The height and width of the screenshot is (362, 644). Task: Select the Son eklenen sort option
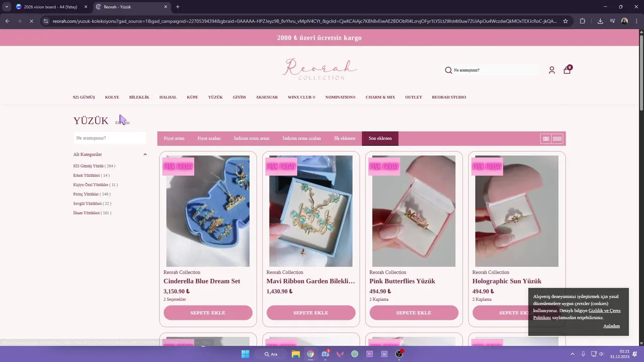coord(380,138)
